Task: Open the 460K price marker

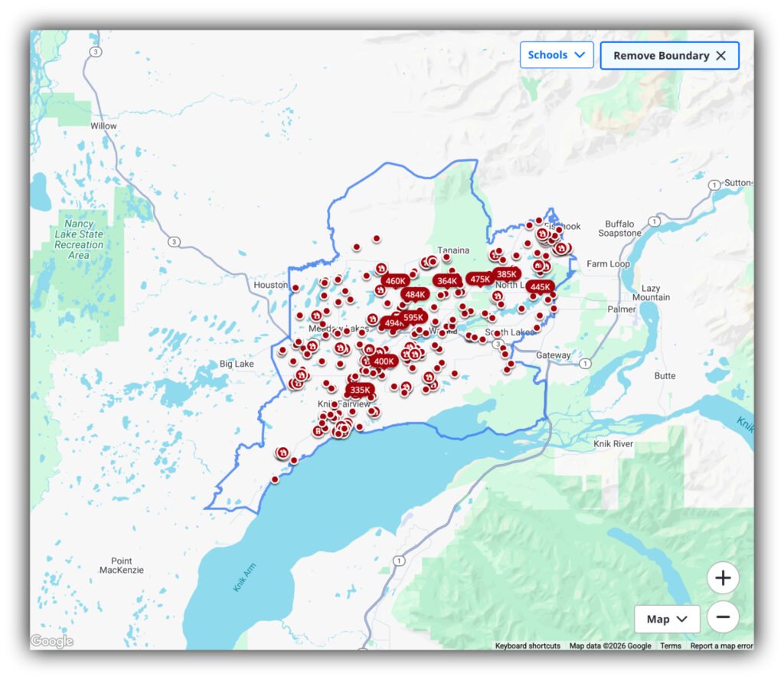Action: (x=395, y=281)
